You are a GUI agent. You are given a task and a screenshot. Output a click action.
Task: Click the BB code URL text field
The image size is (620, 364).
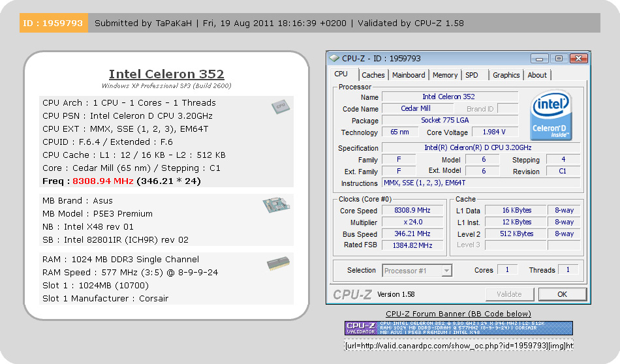(x=458, y=345)
